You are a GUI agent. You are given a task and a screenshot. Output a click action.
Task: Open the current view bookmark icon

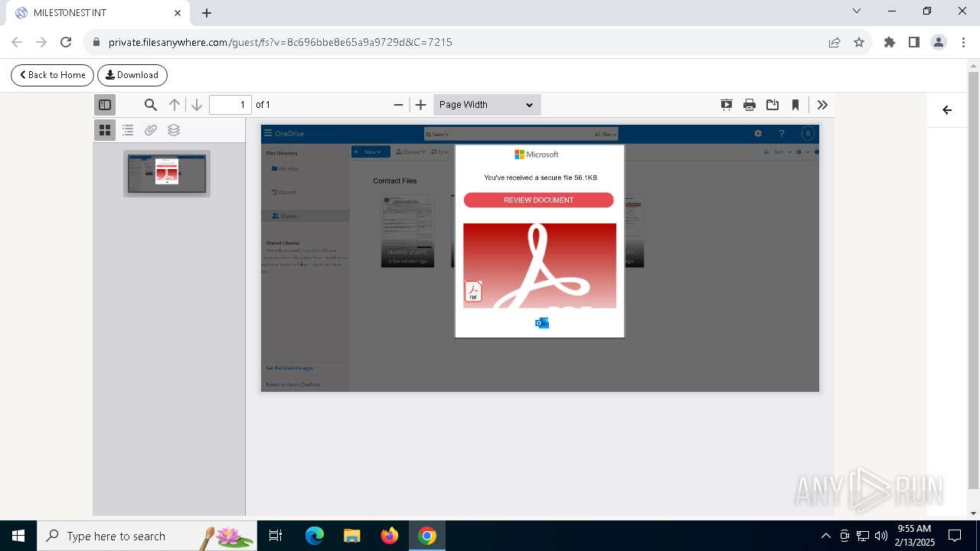coord(795,105)
